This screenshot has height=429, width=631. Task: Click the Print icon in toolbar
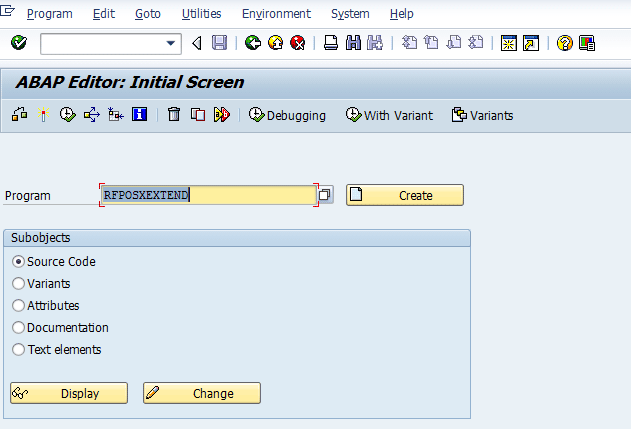[330, 43]
